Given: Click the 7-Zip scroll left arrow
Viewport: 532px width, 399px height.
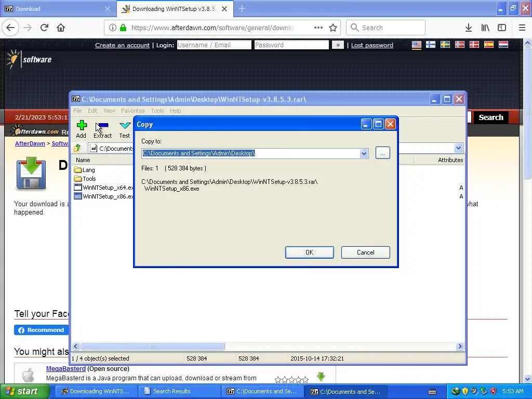Looking at the screenshot, I should (76, 347).
